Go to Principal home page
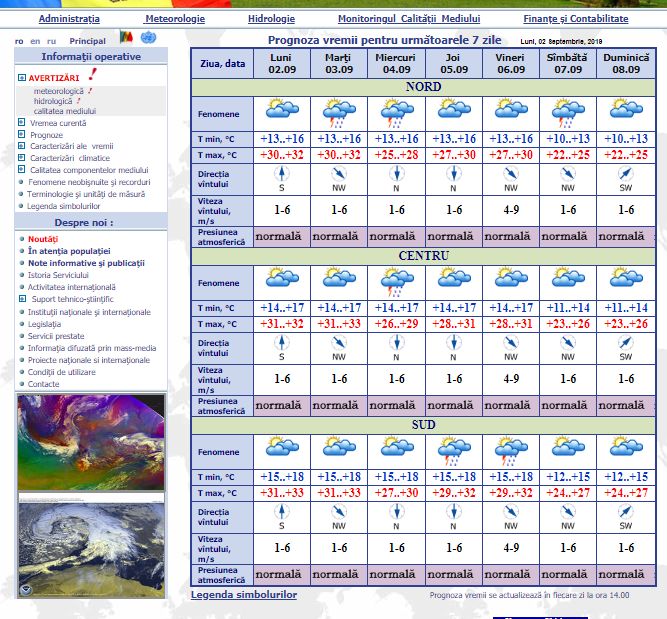 pyautogui.click(x=88, y=41)
